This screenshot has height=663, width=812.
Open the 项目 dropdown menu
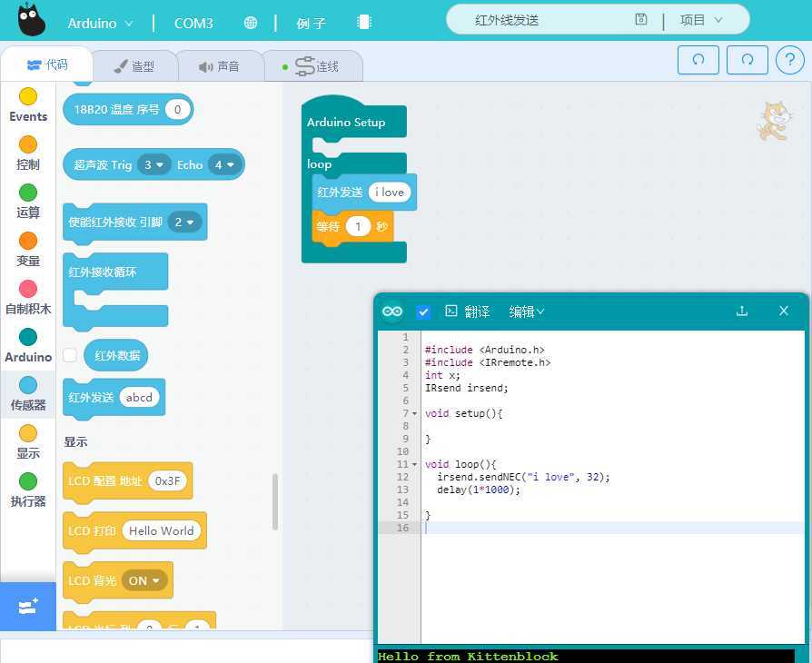click(x=700, y=20)
